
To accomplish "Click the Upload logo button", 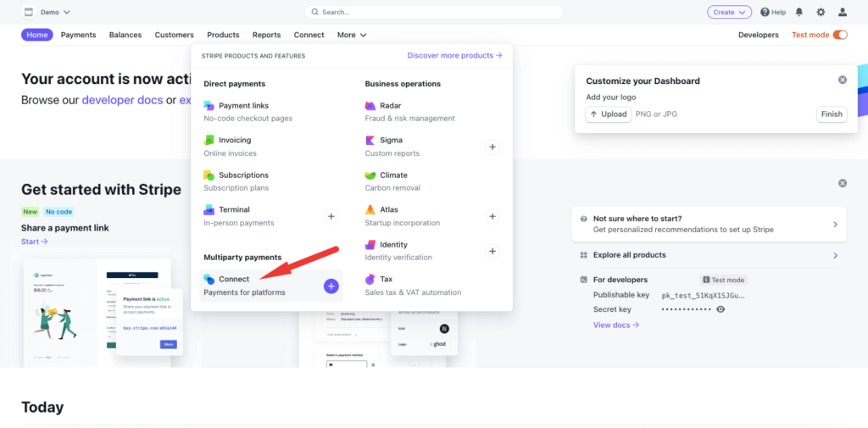I will [x=609, y=114].
